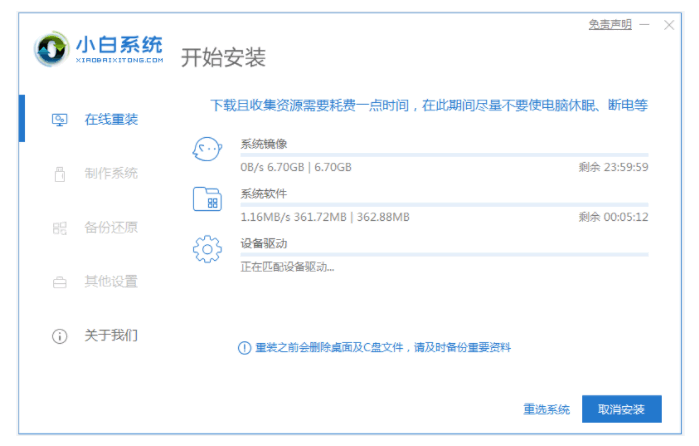Click the 系统镜像 progress bar
The height and width of the screenshot is (446, 699).
[x=444, y=155]
